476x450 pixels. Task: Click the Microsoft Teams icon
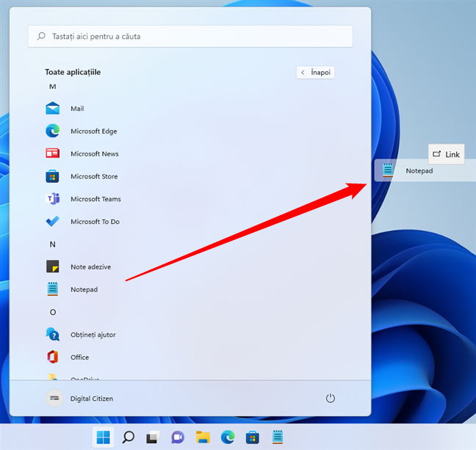click(x=53, y=199)
